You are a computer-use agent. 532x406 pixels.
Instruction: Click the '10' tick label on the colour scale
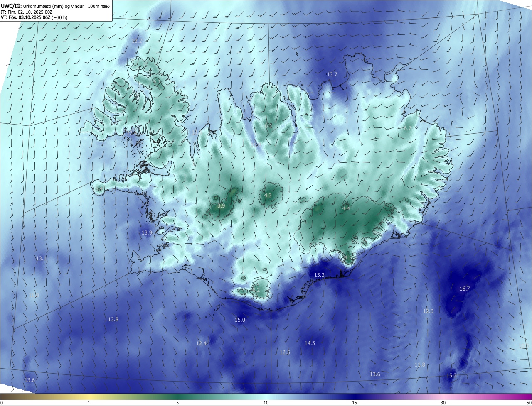pyautogui.click(x=266, y=403)
